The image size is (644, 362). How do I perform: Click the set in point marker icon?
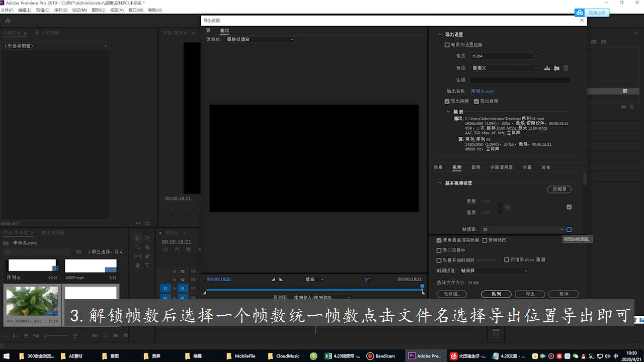273,279
